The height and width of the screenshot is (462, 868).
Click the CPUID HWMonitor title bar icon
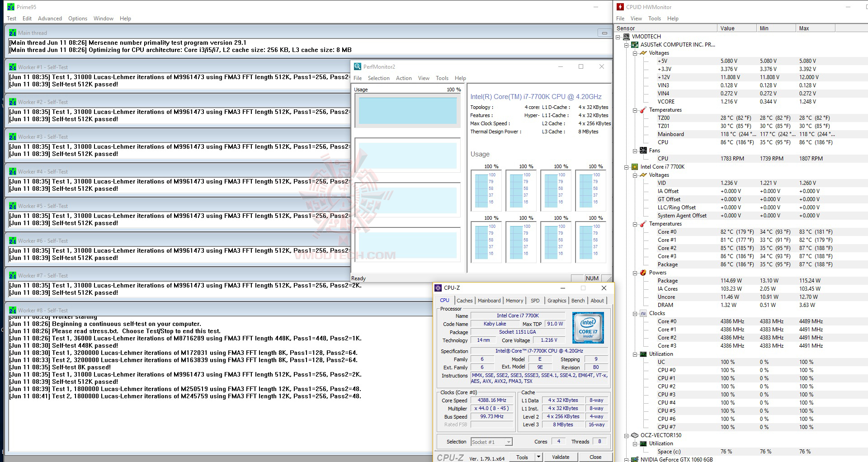pyautogui.click(x=620, y=7)
